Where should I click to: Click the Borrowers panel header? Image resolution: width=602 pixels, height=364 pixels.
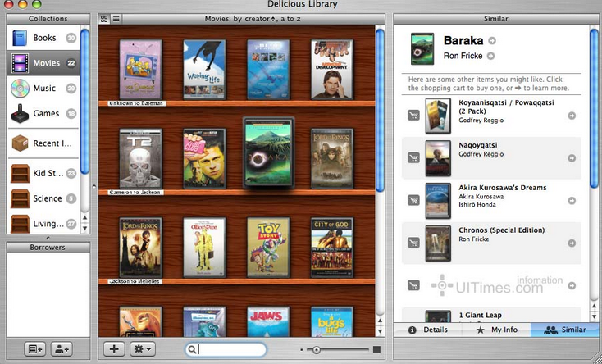pos(48,248)
